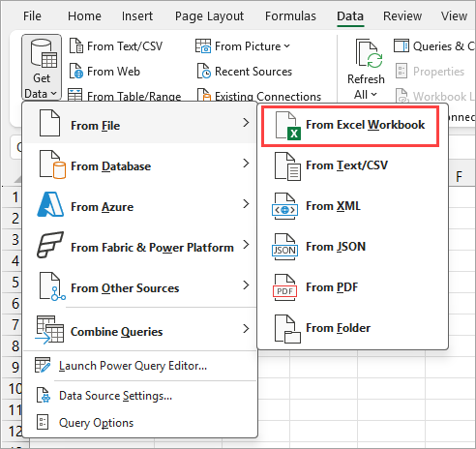Expand the From Picture dropdown arrow

pyautogui.click(x=286, y=46)
